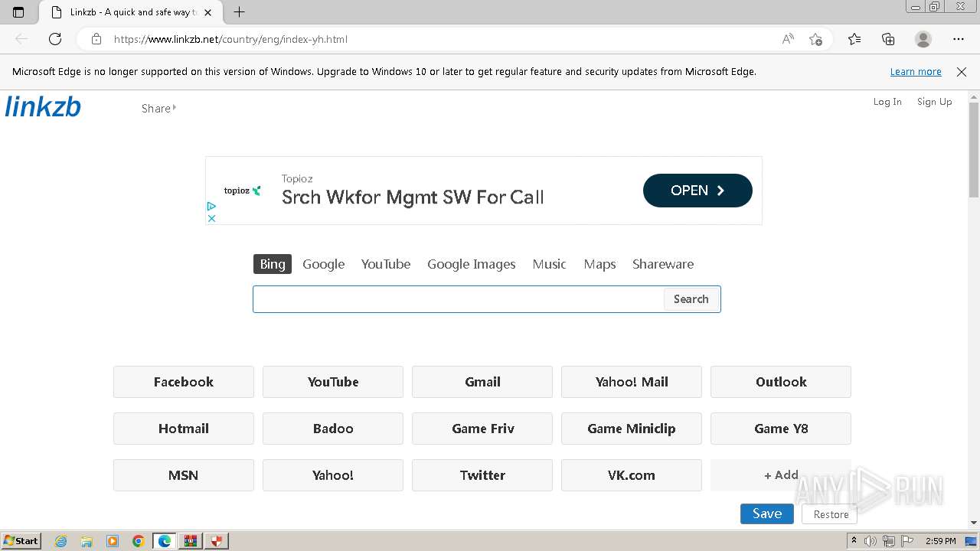Open the Hotmail shortcut tile
Image resolution: width=980 pixels, height=551 pixels.
click(x=184, y=429)
